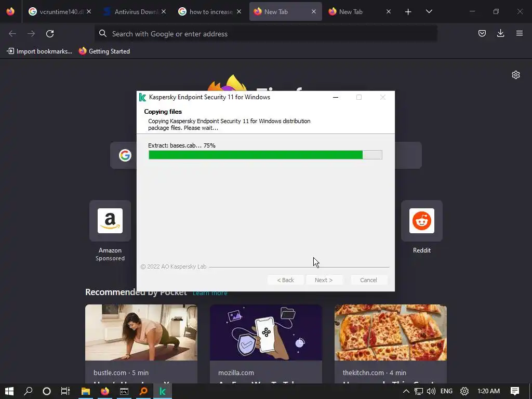Expand the list all tabs chevron
This screenshot has height=399, width=532.
(429, 11)
